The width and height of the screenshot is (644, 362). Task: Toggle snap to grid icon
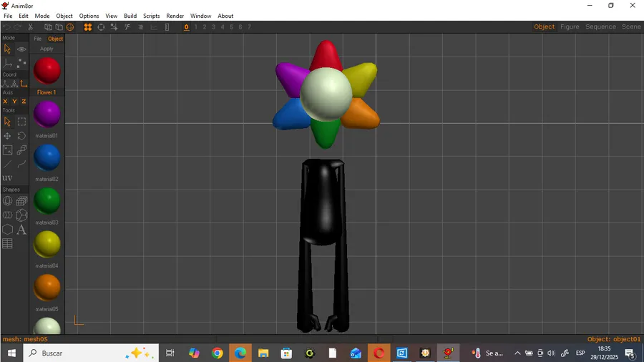(114, 27)
